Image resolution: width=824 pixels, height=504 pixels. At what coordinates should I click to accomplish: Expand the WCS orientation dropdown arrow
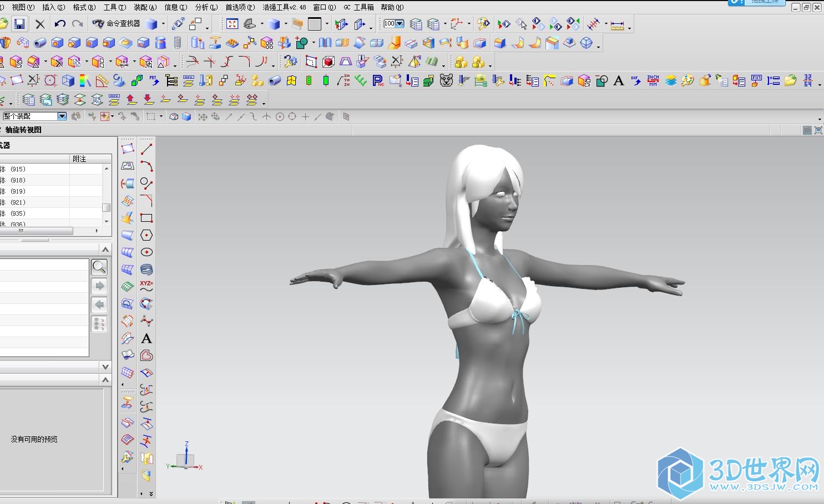click(469, 24)
